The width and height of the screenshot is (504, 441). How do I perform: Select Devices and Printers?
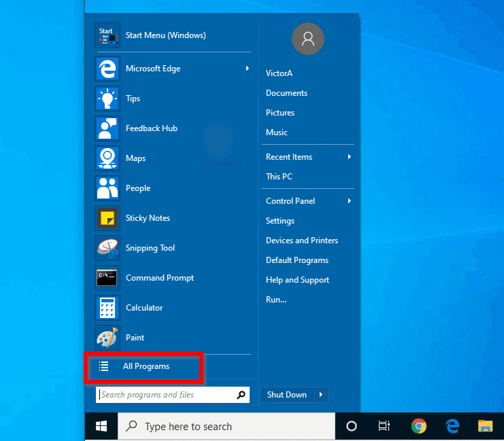(x=302, y=241)
